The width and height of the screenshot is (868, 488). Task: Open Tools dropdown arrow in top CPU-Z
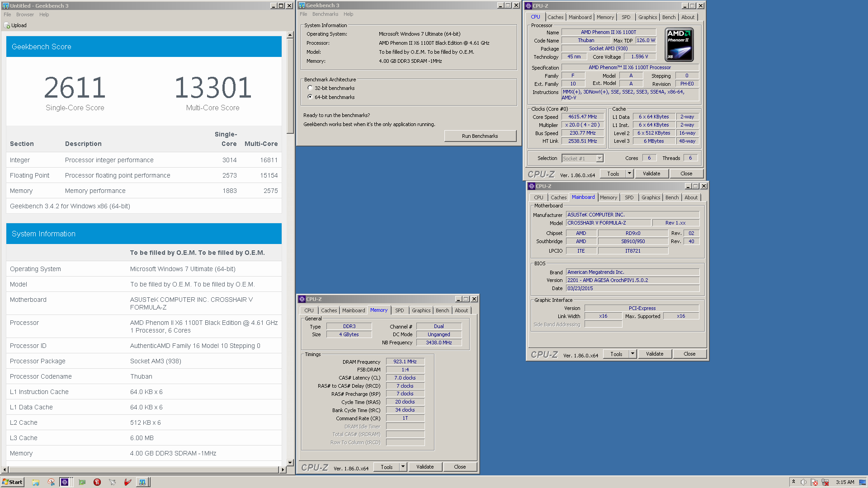click(629, 174)
